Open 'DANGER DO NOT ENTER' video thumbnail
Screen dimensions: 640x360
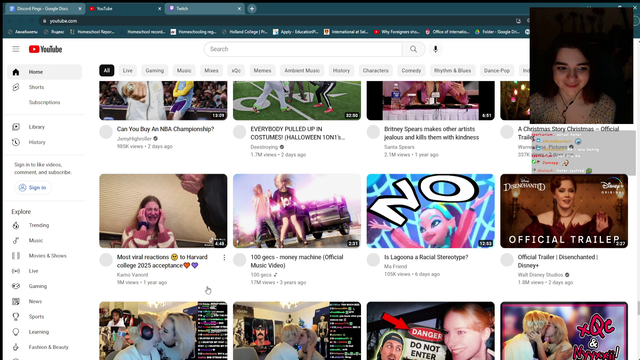coord(431,331)
